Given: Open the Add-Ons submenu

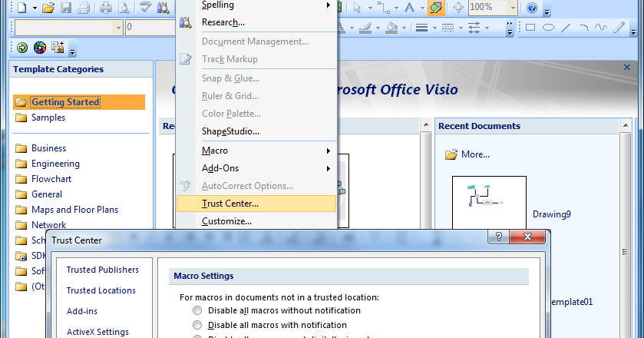Looking at the screenshot, I should tap(256, 168).
